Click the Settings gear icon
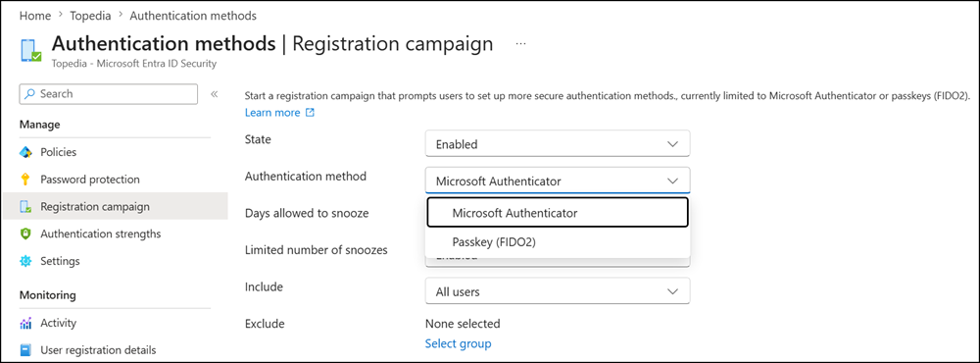This screenshot has height=363, width=980. click(25, 261)
